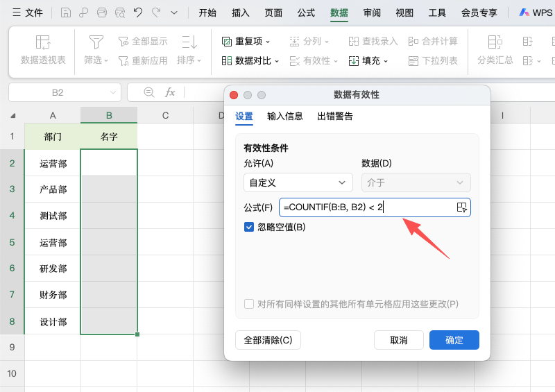Click the redo arrow icon

click(155, 12)
